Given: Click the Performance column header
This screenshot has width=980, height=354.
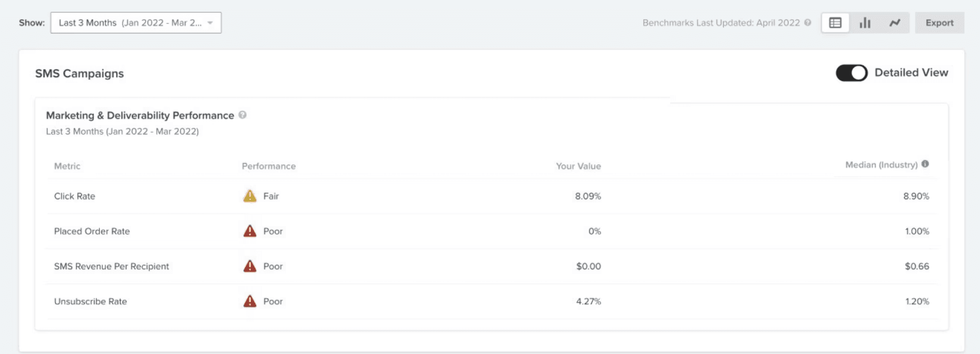Looking at the screenshot, I should tap(269, 166).
